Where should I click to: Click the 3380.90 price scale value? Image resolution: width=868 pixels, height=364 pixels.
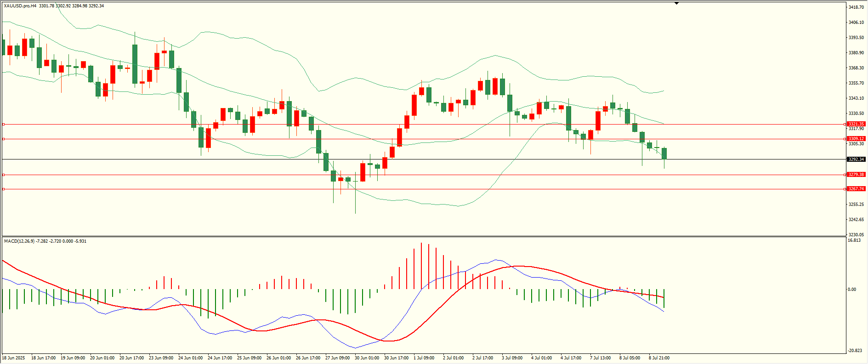pyautogui.click(x=856, y=53)
